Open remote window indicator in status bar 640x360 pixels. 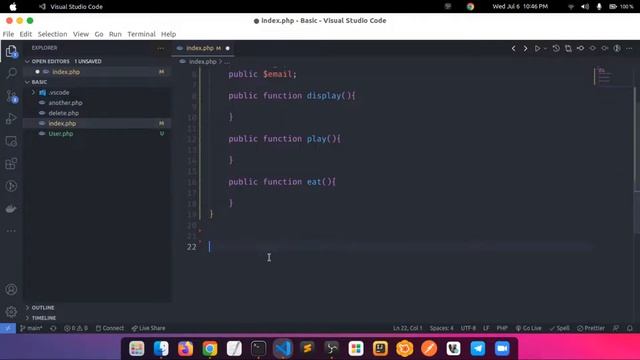(8, 328)
